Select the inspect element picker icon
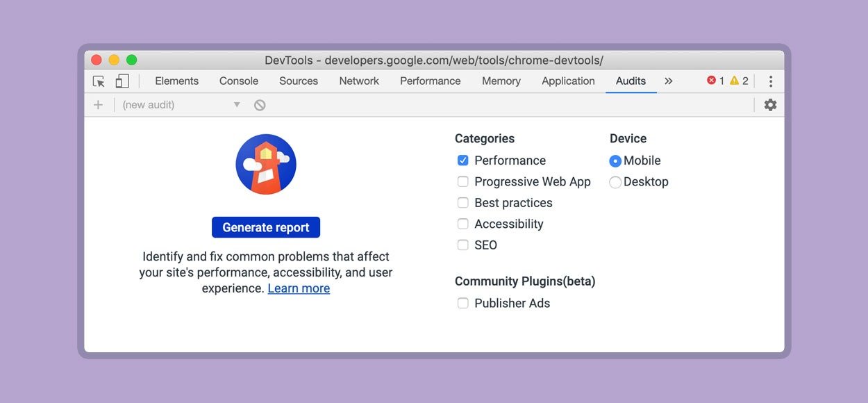 click(x=99, y=81)
